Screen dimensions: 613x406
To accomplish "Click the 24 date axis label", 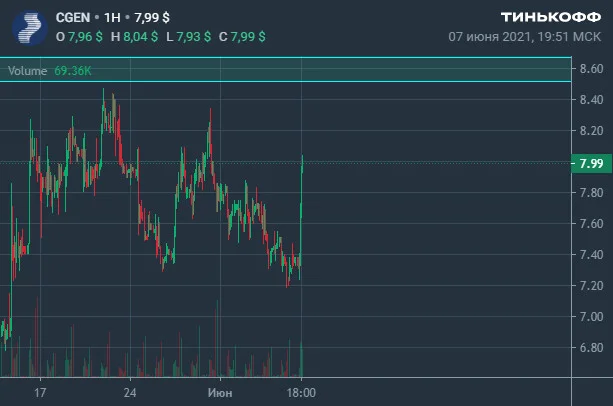I will [130, 393].
